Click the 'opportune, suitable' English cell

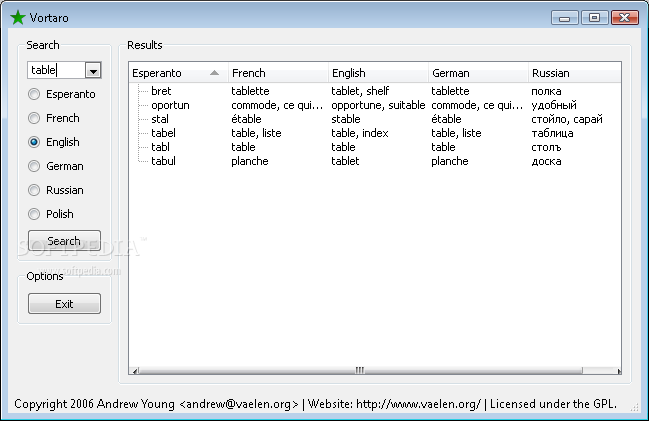(x=378, y=105)
